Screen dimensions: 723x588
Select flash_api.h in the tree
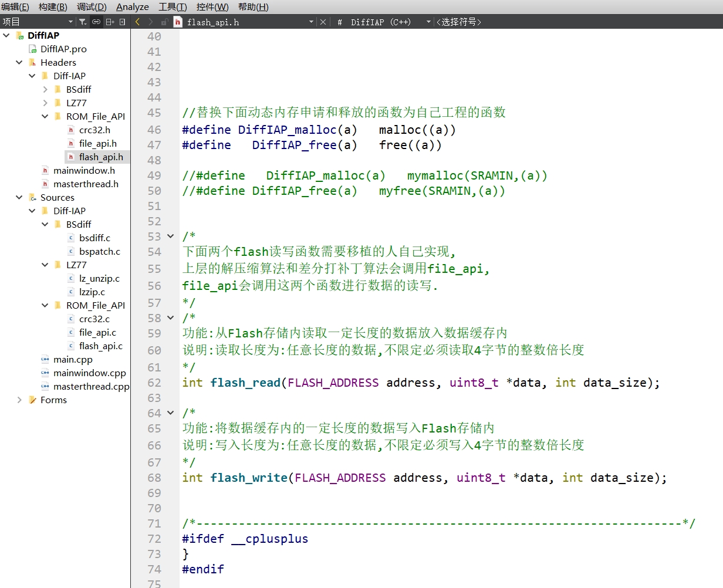coord(101,157)
